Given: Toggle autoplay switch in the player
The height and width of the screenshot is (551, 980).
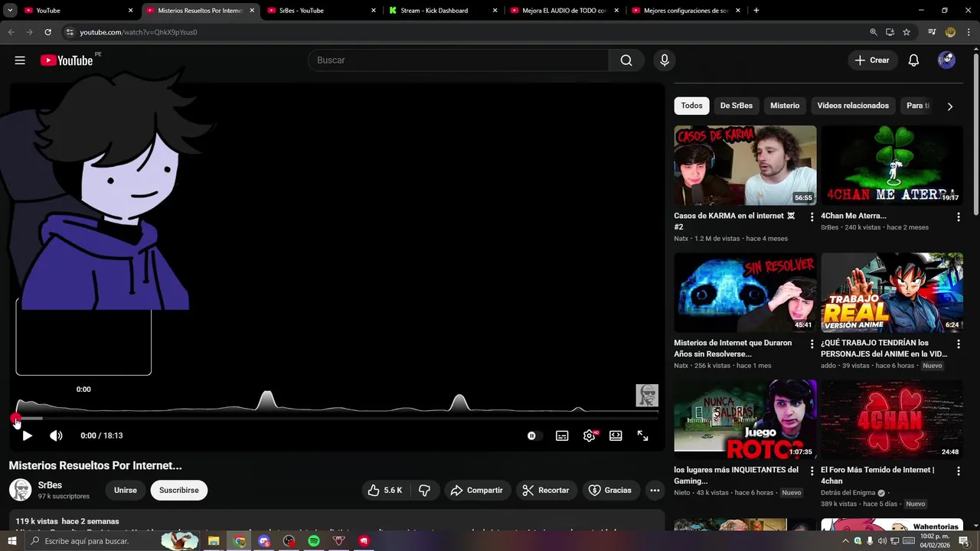Looking at the screenshot, I should (533, 435).
